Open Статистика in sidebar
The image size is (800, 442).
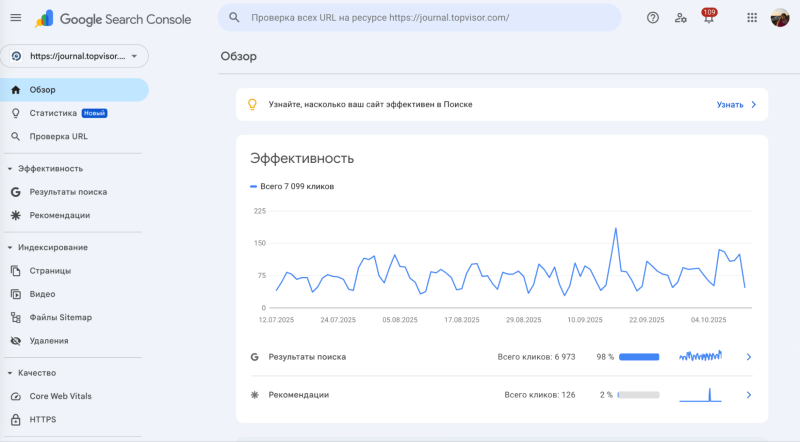click(x=53, y=113)
